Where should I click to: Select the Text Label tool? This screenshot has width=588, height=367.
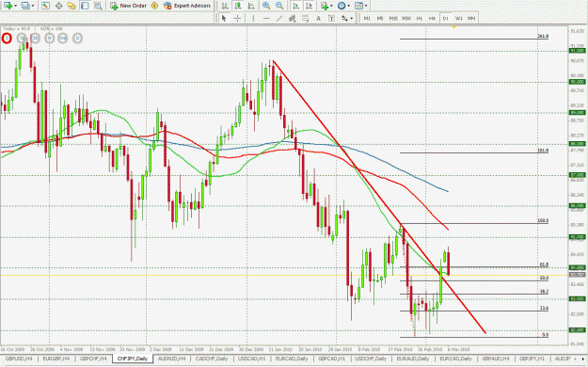(x=331, y=18)
